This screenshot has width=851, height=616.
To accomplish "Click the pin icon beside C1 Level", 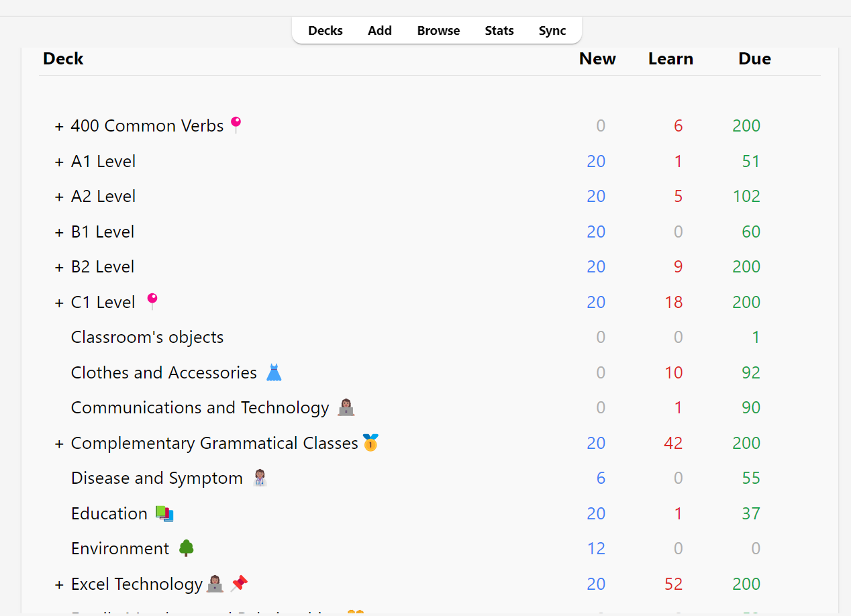I will coord(152,301).
